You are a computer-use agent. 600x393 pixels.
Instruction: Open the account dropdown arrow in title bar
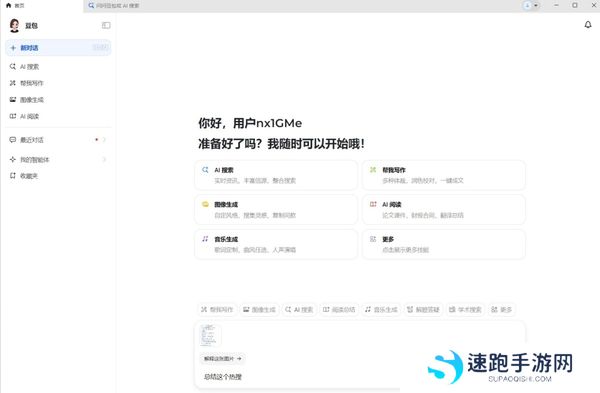536,5
